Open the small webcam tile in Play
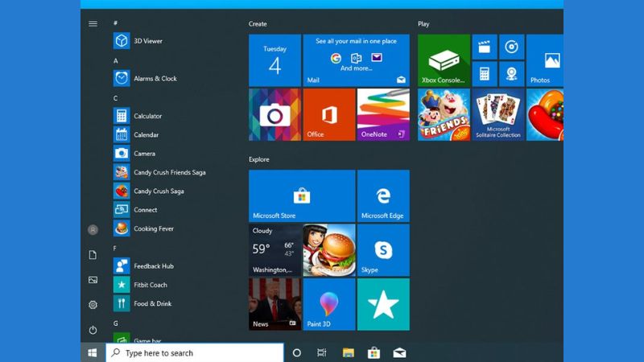Screen dimensions: 644x362 [x=512, y=74]
